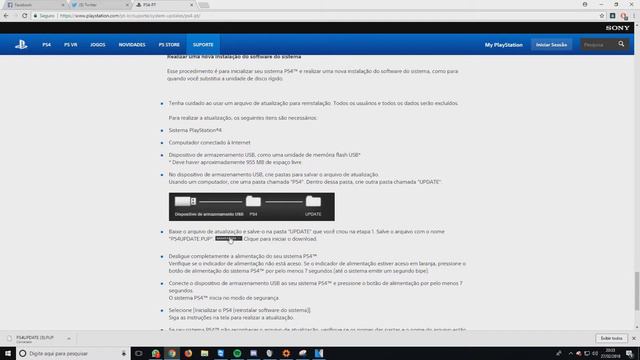
Task: Open File Explorer from the taskbar
Action: click(x=204, y=353)
